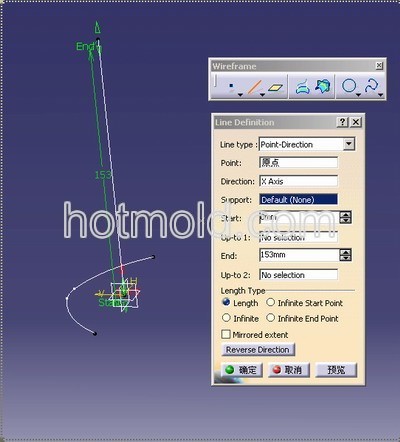Click the 预览 preview button
This screenshot has width=400, height=442.
coord(336,370)
